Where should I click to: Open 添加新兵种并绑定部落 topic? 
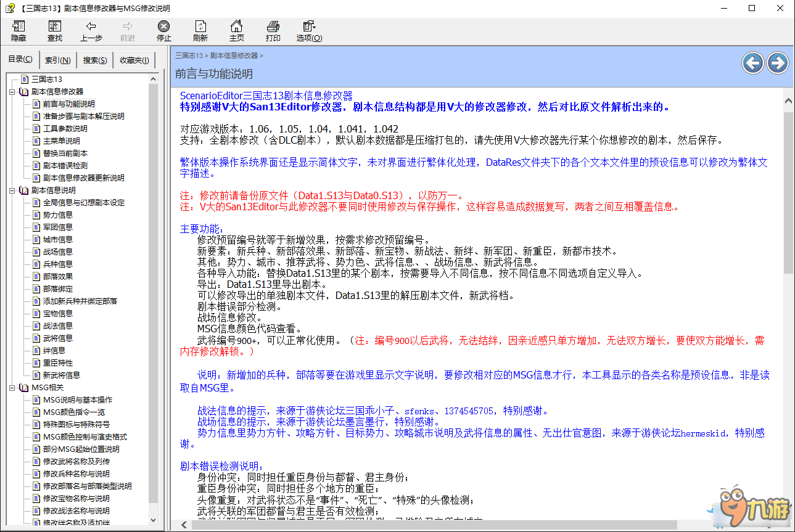(x=80, y=301)
